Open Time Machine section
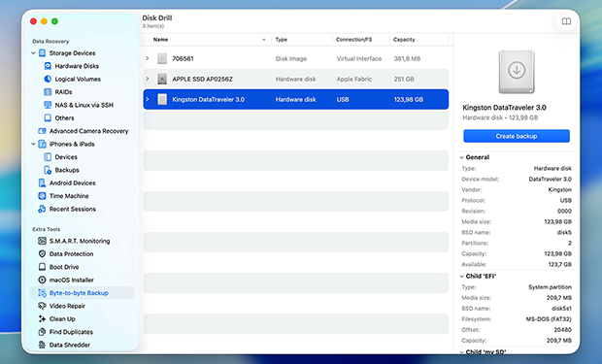The width and height of the screenshot is (602, 364). (69, 196)
